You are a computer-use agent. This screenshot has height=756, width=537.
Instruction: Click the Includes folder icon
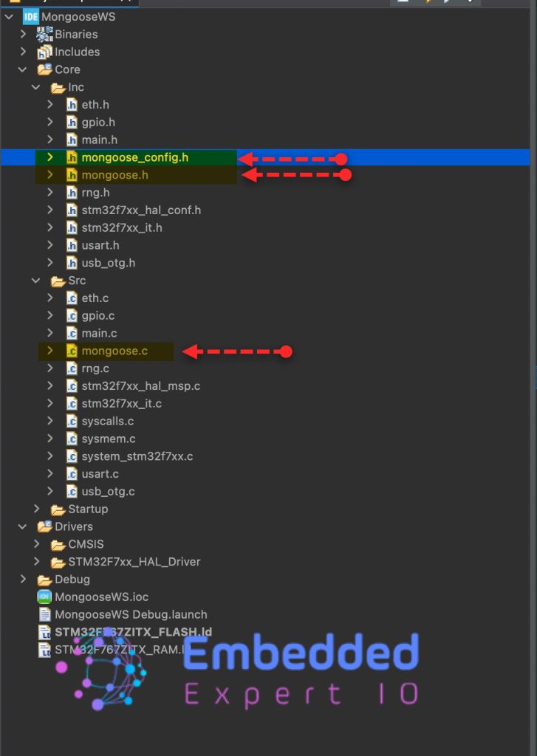pos(44,52)
